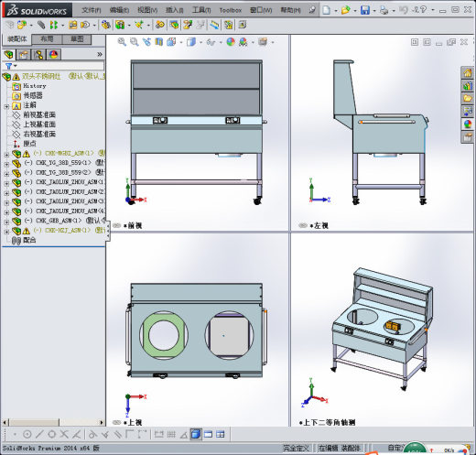The height and width of the screenshot is (455, 476).
Task: Click the Appearances color ball in task pane
Action: click(x=467, y=125)
